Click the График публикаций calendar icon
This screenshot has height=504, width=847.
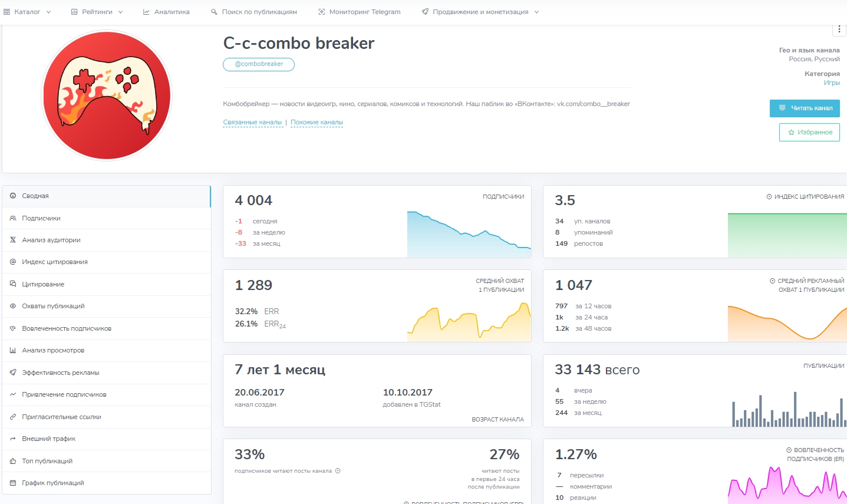(13, 483)
